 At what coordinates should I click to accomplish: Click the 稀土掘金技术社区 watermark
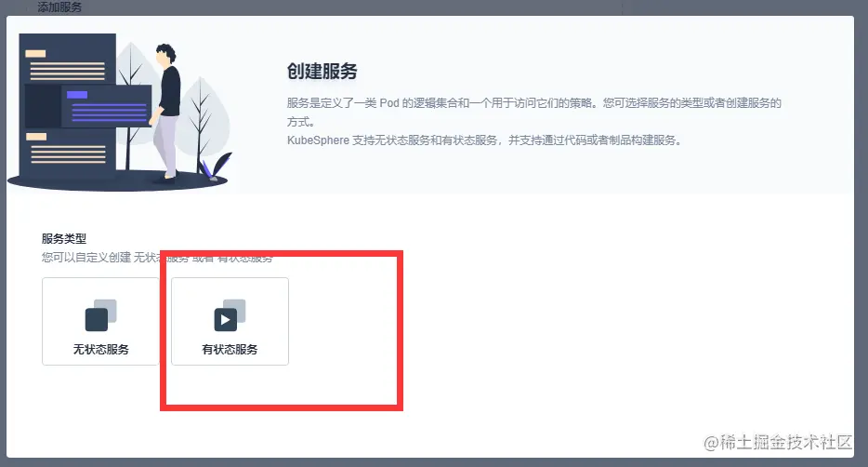778,442
